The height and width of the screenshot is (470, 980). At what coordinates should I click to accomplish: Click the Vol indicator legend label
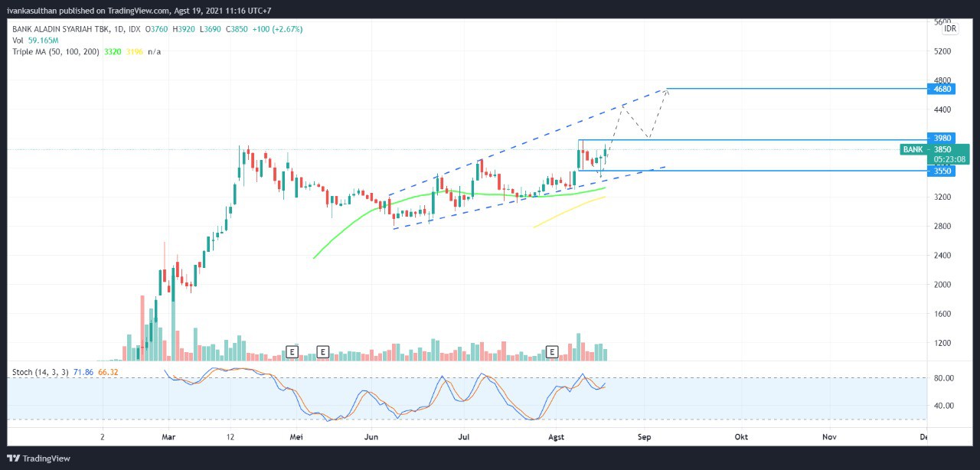pyautogui.click(x=18, y=41)
